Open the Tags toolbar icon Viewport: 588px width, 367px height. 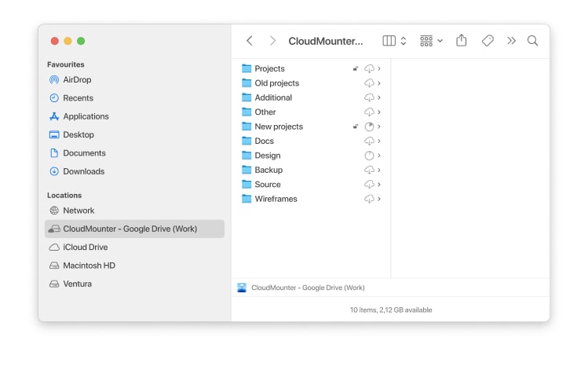[x=488, y=41]
